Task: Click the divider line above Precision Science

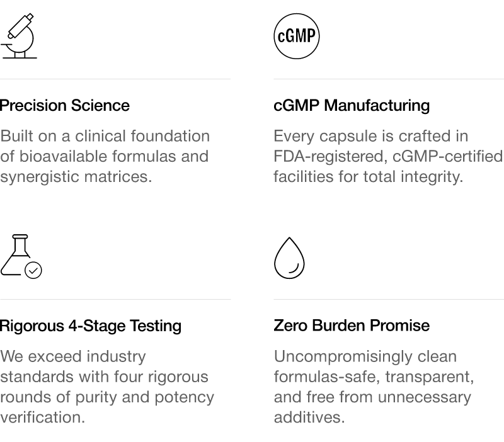Action: click(115, 79)
